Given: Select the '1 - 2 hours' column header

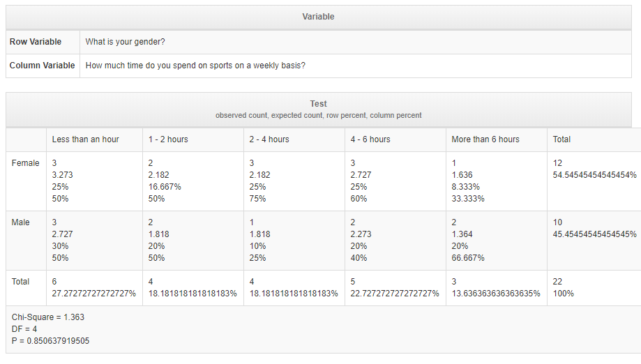Looking at the screenshot, I should [193, 139].
